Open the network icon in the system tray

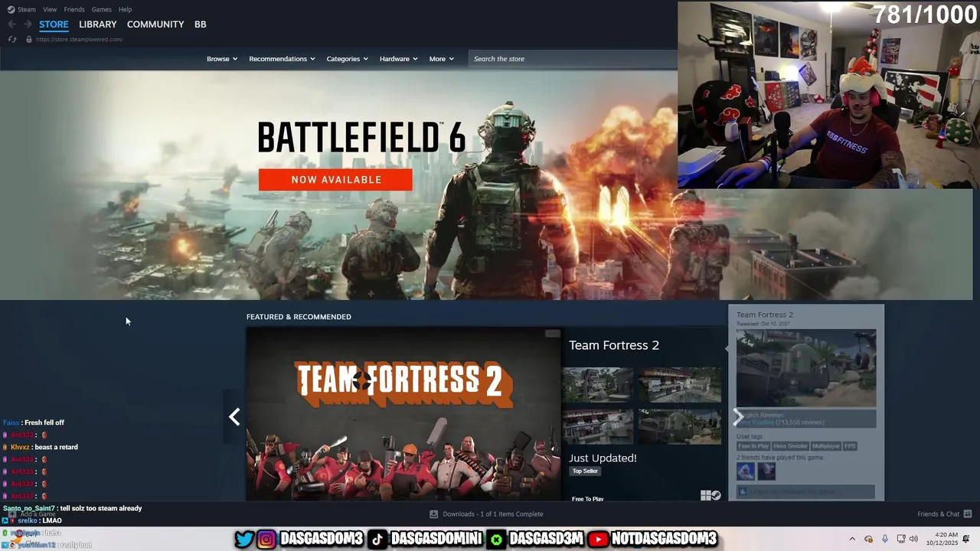tap(901, 539)
